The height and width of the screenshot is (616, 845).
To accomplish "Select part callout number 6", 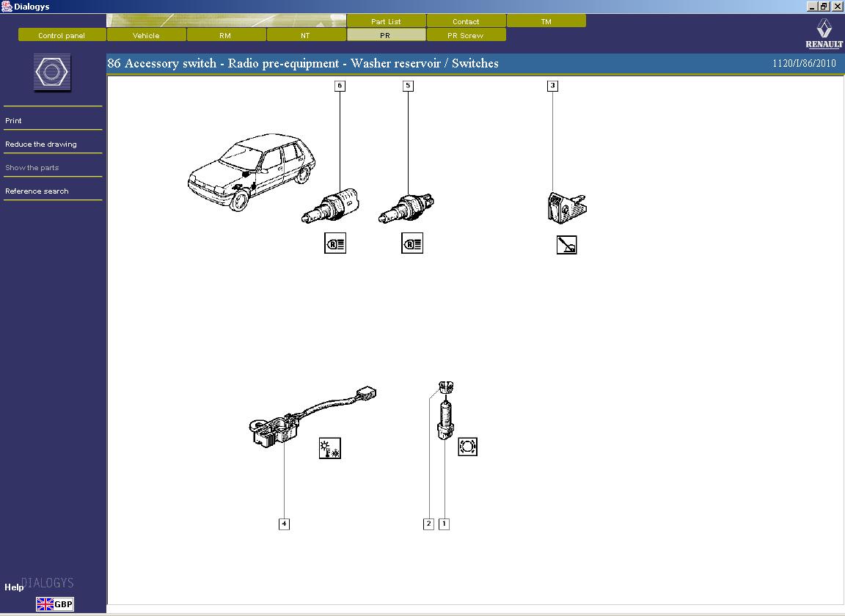I will click(340, 86).
